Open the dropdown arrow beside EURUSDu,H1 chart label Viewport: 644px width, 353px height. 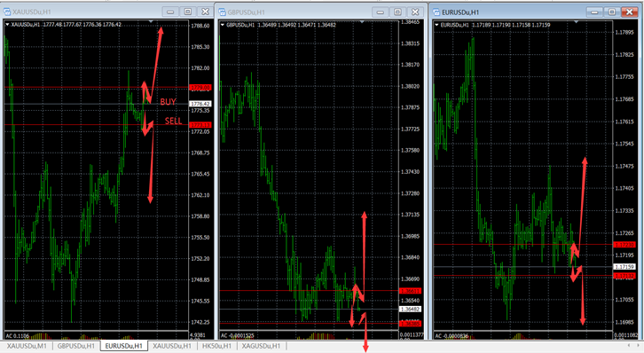(x=437, y=25)
